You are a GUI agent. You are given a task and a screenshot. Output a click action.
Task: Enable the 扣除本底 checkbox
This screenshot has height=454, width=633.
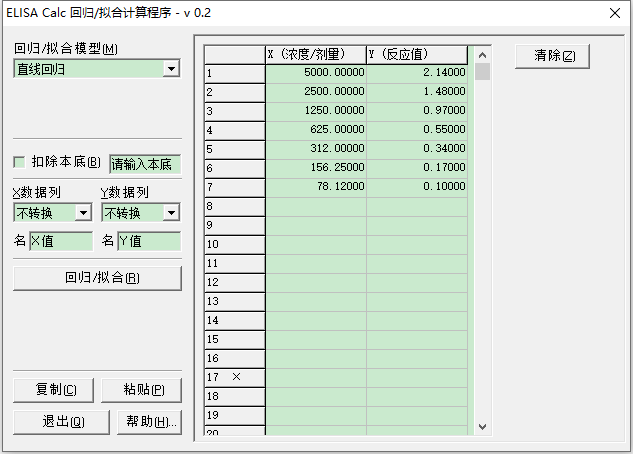[x=19, y=162]
